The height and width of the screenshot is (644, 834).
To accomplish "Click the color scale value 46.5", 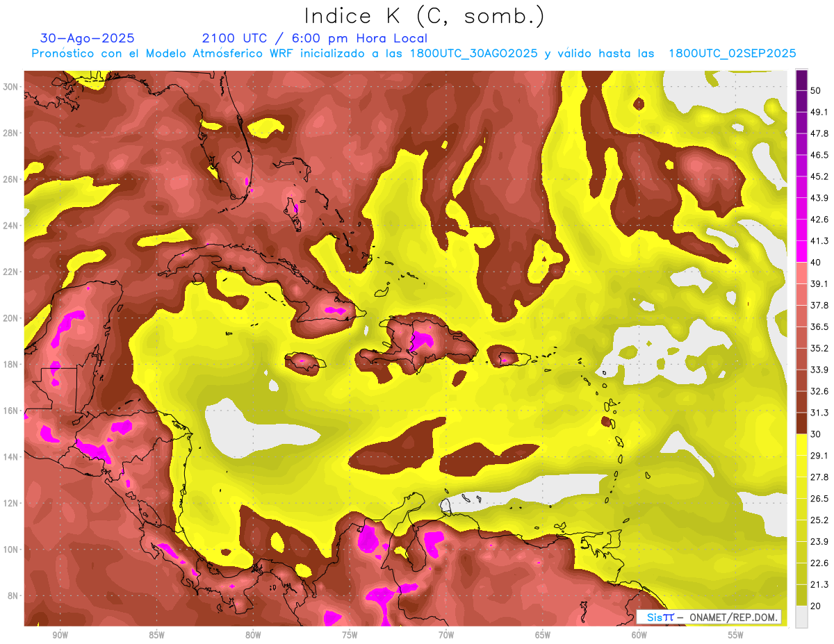I will (819, 155).
